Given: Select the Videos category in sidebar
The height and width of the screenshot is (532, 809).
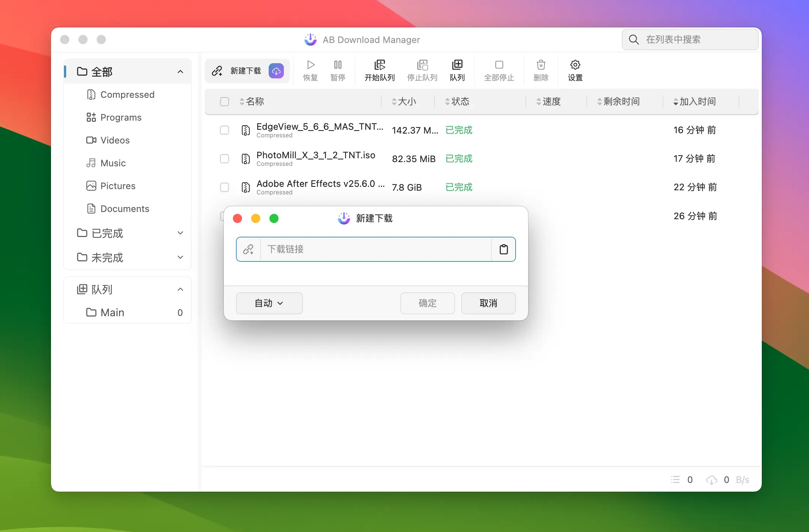Looking at the screenshot, I should [x=115, y=140].
